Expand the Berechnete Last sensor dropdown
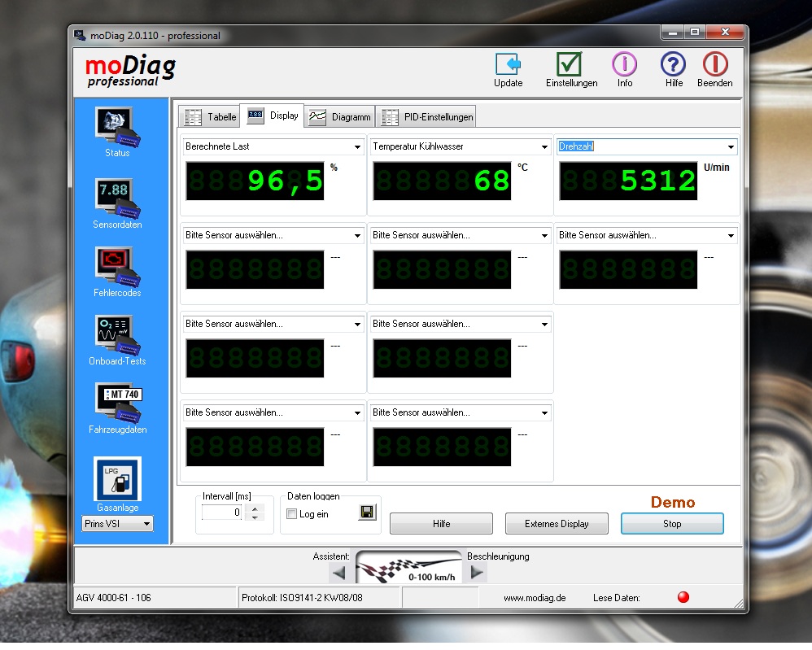 tap(357, 147)
